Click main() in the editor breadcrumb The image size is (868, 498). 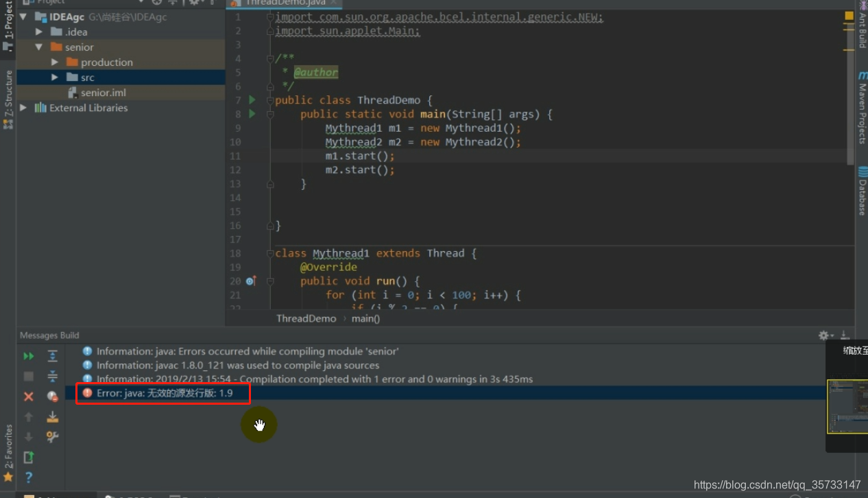[x=365, y=318]
